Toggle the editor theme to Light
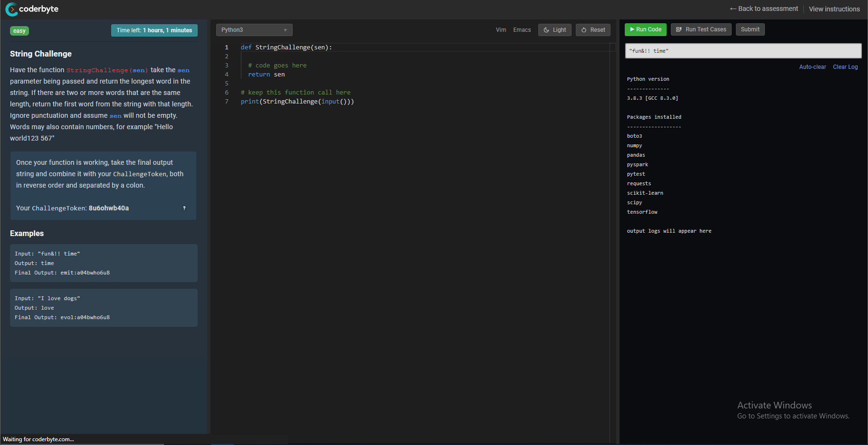The height and width of the screenshot is (445, 868). (x=554, y=29)
